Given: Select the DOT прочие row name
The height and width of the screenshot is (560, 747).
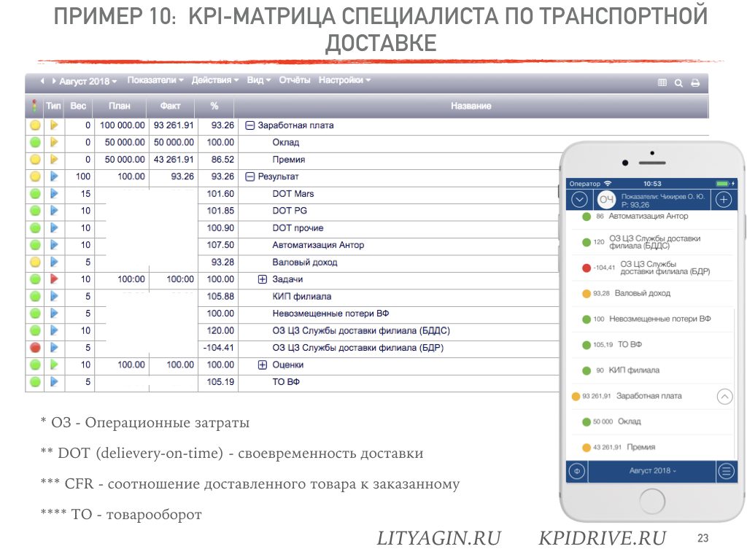Looking at the screenshot, I should 298,228.
